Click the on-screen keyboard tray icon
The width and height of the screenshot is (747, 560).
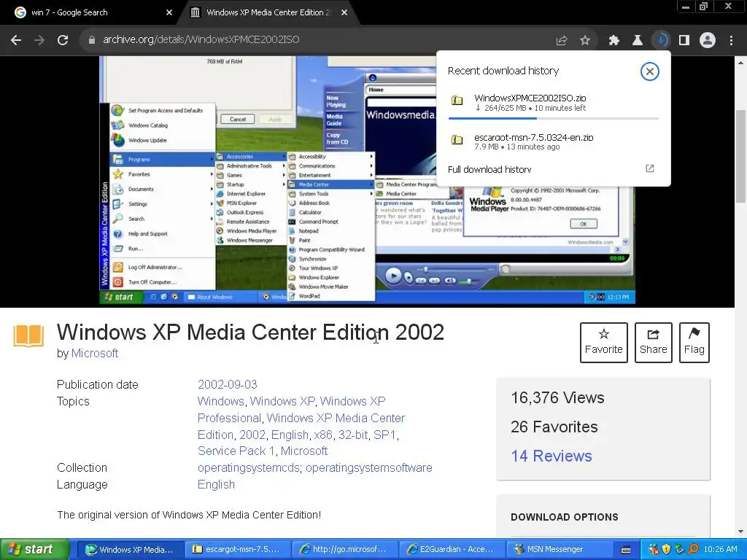tap(626, 550)
